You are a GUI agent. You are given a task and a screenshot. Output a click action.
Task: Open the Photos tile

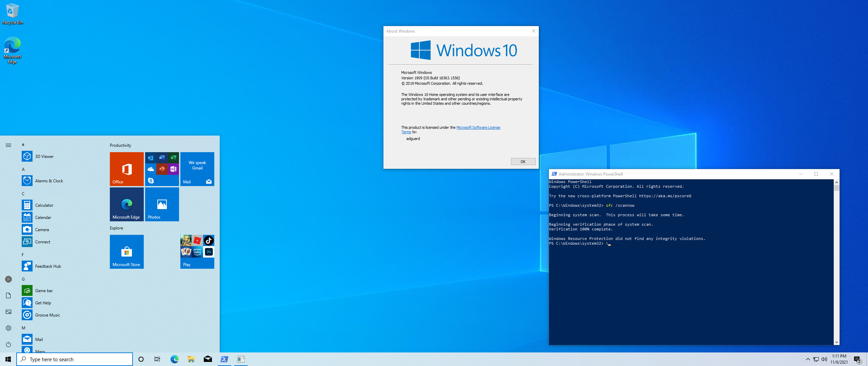pos(162,204)
